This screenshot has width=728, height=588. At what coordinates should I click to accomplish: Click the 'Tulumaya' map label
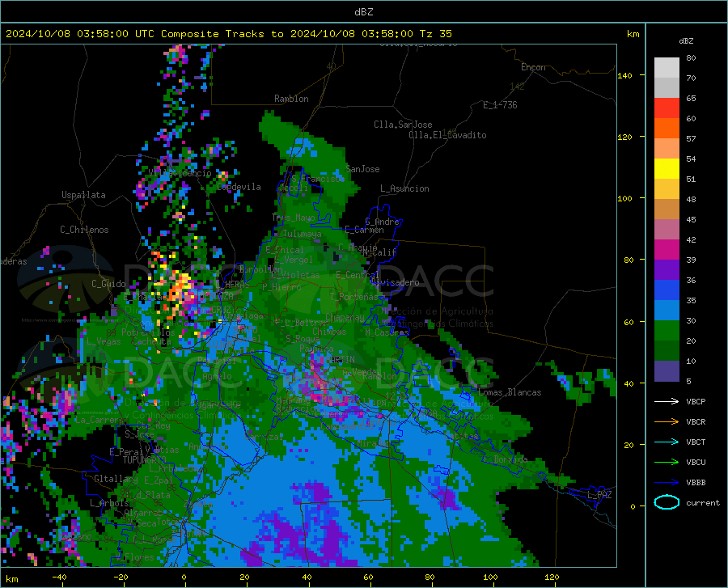[302, 234]
